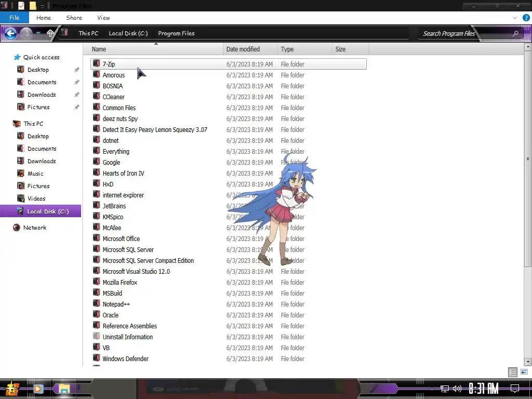Click the BOSNIA folder icon
532x399 pixels.
pos(96,85)
